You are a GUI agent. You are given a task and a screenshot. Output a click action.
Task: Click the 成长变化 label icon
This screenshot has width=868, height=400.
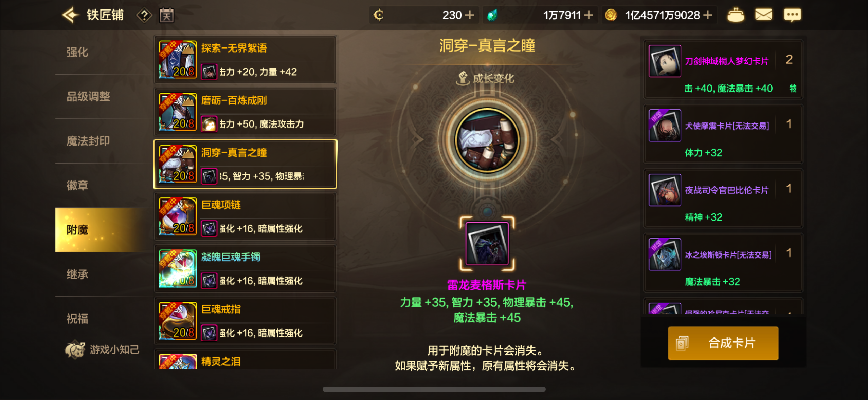click(462, 78)
